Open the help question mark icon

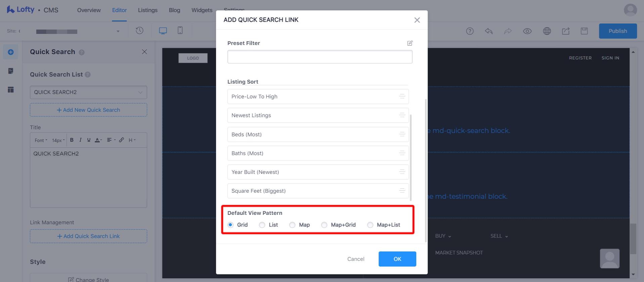click(470, 31)
